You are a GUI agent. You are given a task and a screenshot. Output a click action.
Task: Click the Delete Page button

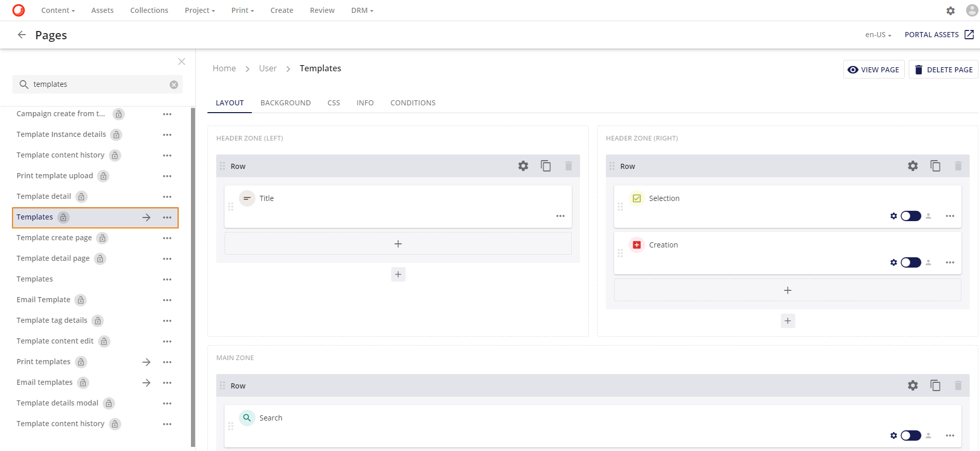pyautogui.click(x=943, y=70)
